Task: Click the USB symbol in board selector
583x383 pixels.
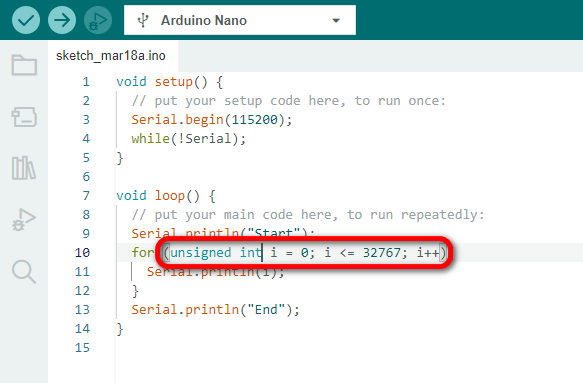Action: 143,20
